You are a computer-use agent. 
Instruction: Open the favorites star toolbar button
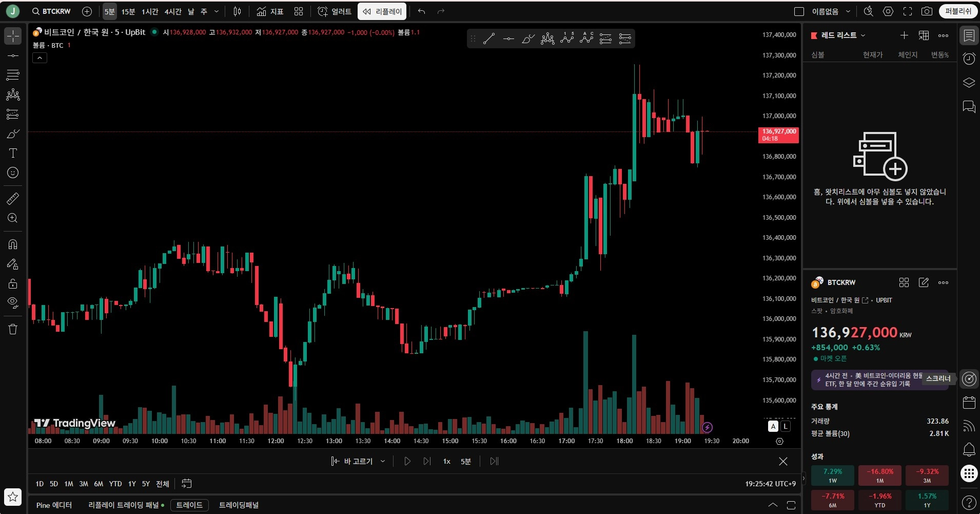point(13,497)
